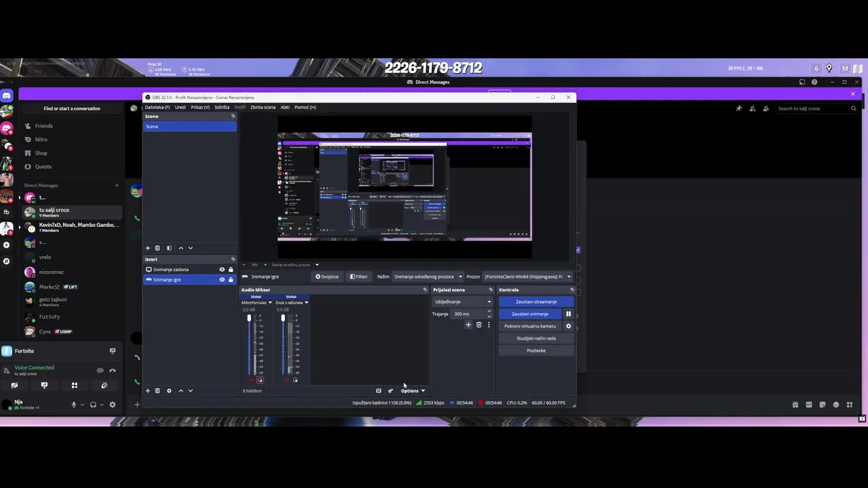The height and width of the screenshot is (488, 868).
Task: Open Sidrišta menu
Action: (222, 107)
